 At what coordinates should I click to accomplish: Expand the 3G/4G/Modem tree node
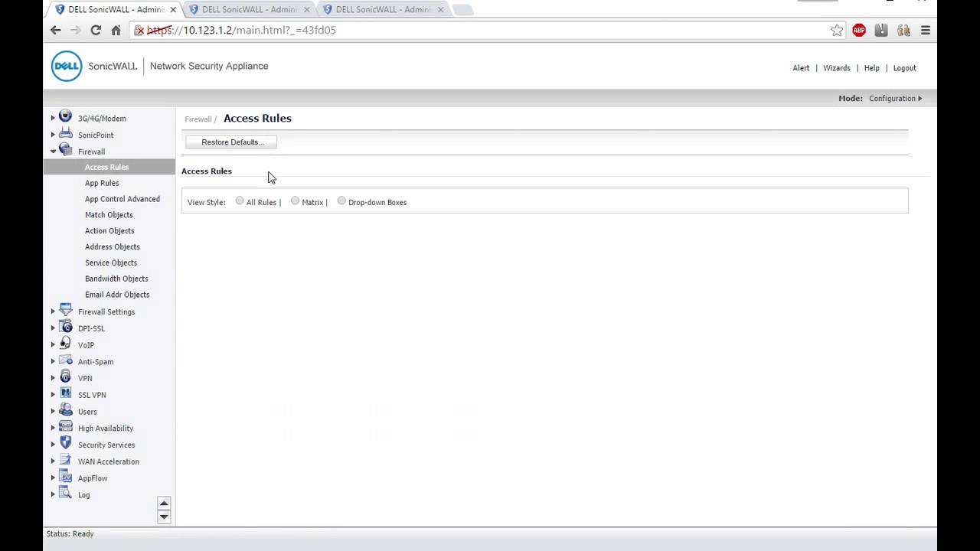[x=53, y=118]
